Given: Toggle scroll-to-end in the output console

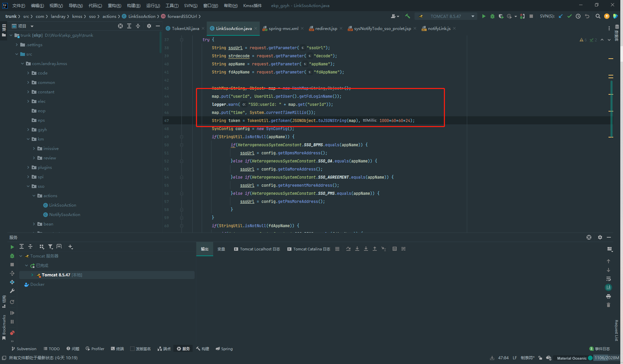Looking at the screenshot, I should coord(608,287).
